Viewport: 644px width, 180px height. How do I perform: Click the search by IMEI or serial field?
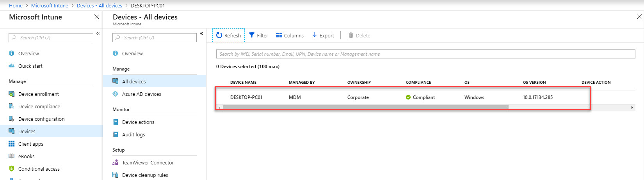425,54
